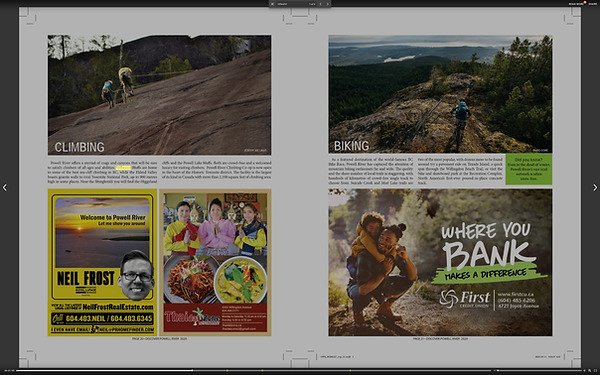Screen dimensions: 600x375
Task: Flip to the previous page with left arrow
Action: pos(5,188)
